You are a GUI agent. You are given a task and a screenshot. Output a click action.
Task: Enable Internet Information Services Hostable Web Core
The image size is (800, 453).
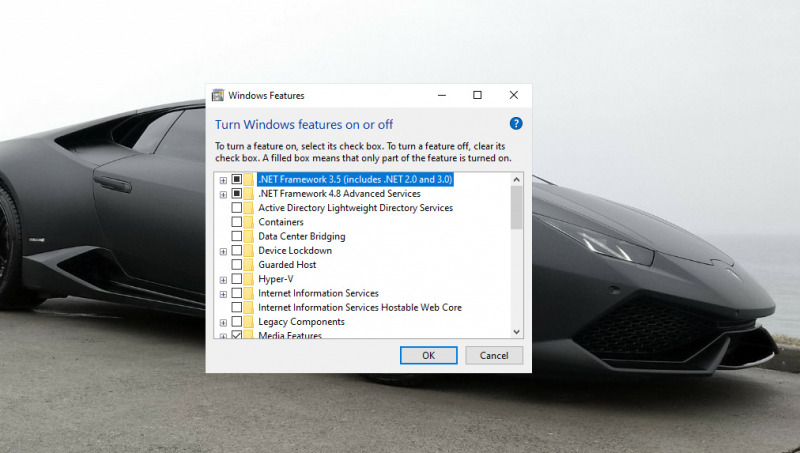236,308
